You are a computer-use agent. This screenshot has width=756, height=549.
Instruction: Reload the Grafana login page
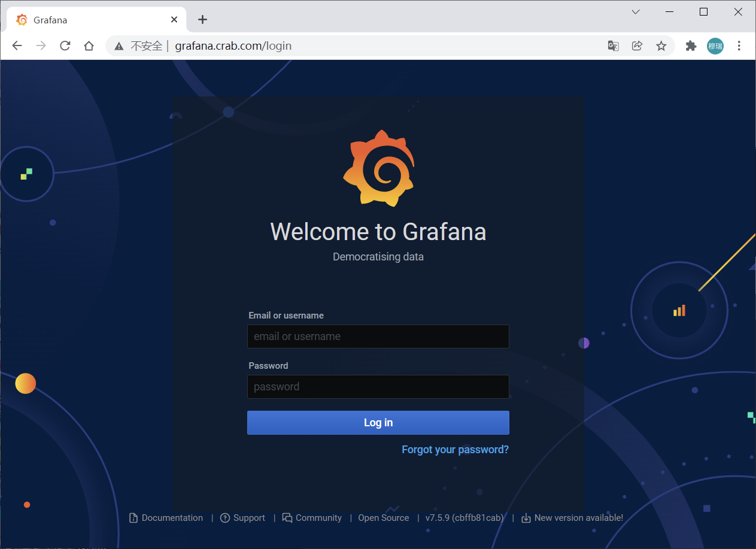[65, 46]
